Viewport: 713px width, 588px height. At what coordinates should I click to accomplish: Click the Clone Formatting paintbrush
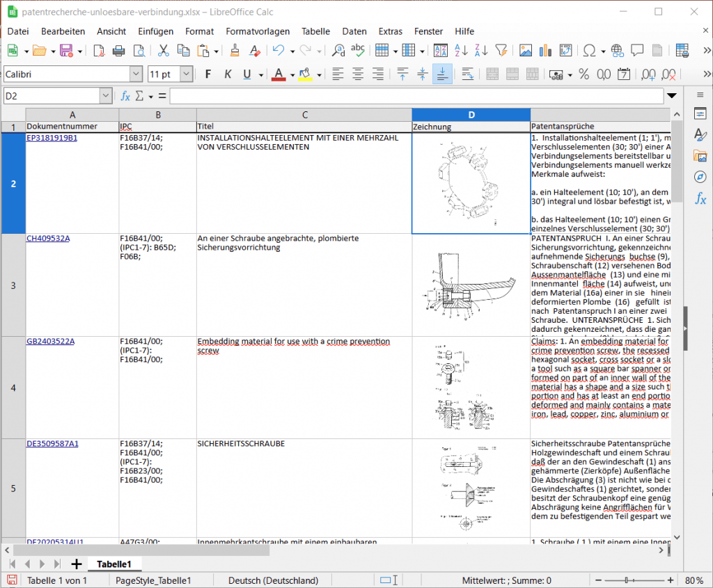coord(235,50)
